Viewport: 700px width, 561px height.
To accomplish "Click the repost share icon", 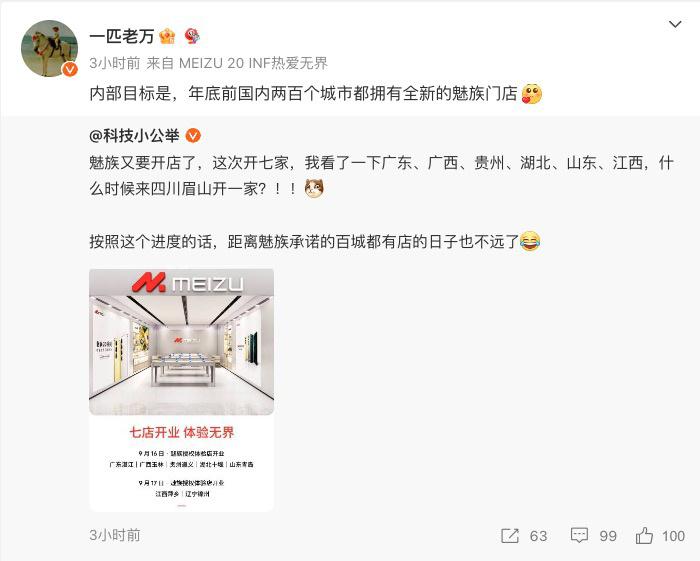I will pos(510,536).
